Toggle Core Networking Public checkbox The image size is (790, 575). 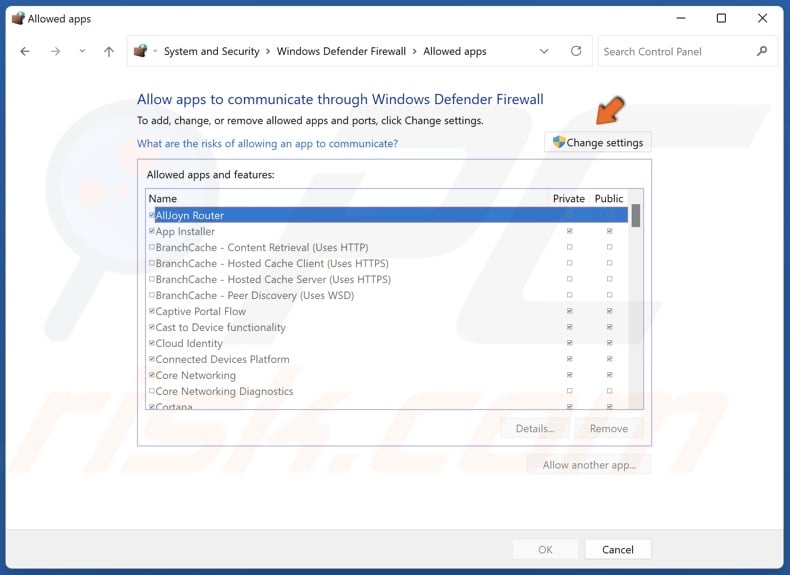coord(609,375)
